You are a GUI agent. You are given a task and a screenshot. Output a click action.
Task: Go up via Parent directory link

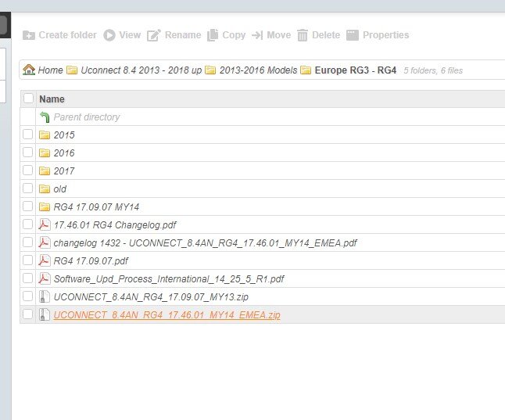87,117
